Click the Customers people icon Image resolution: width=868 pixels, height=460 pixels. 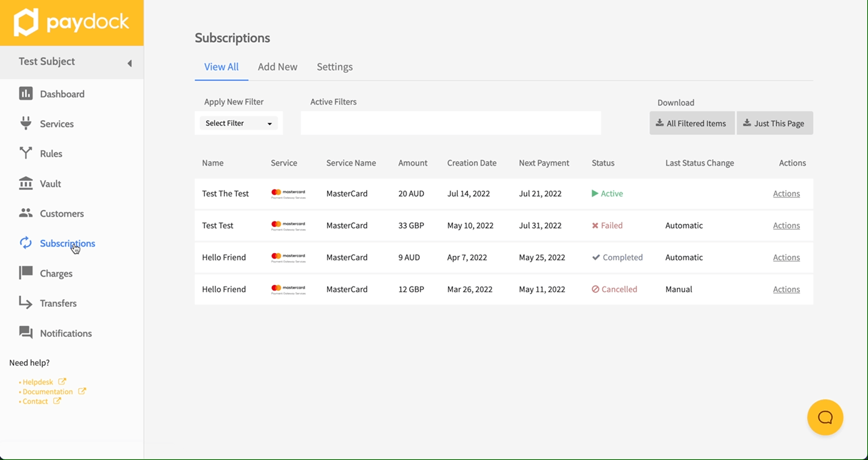point(25,213)
